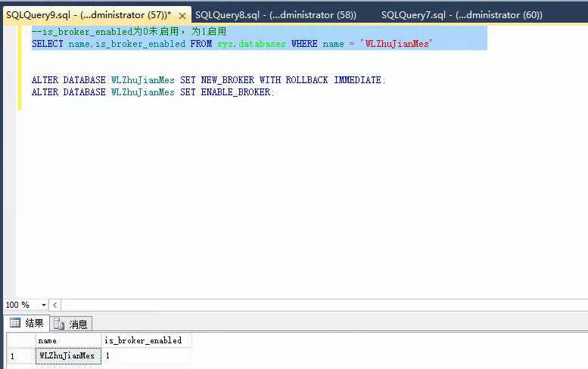The image size is (588, 369).
Task: Click the horizontal scrollbar left arrow
Action: coord(54,305)
